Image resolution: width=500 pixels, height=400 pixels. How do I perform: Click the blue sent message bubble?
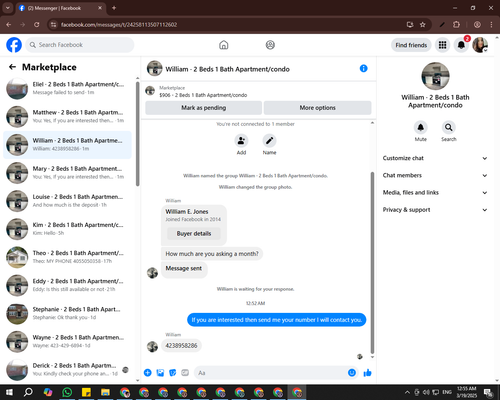(277, 320)
